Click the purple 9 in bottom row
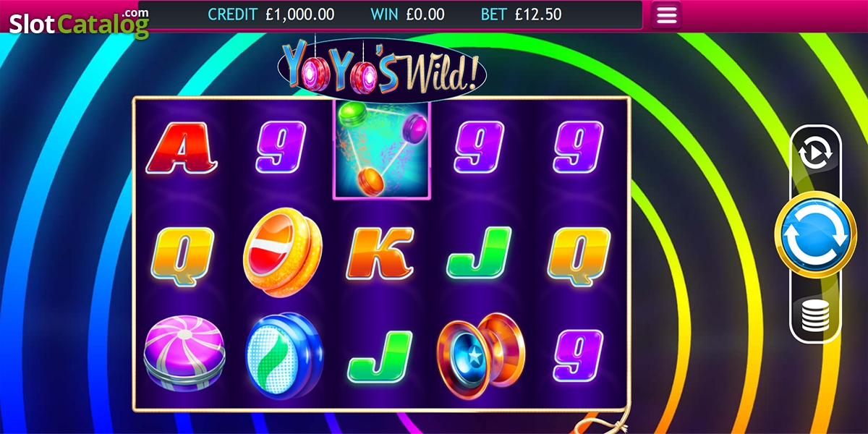 [x=578, y=357]
